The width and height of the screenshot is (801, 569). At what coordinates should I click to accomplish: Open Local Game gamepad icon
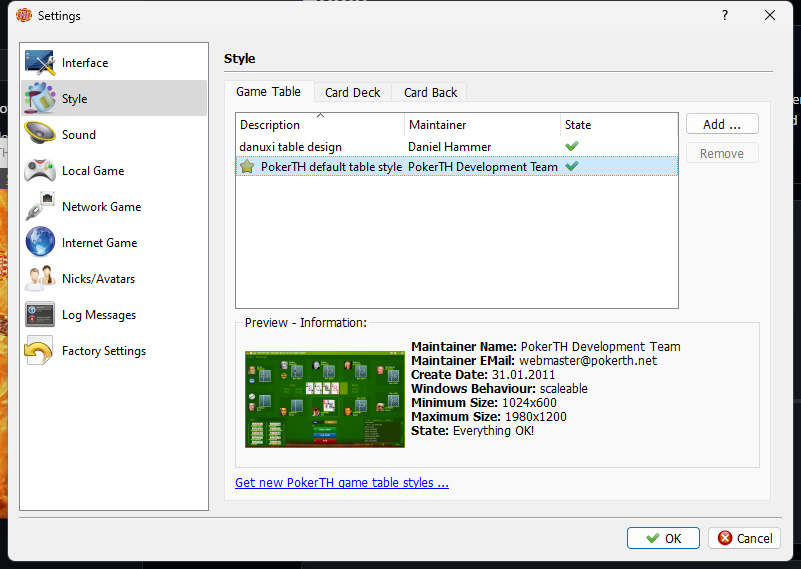[x=40, y=171]
